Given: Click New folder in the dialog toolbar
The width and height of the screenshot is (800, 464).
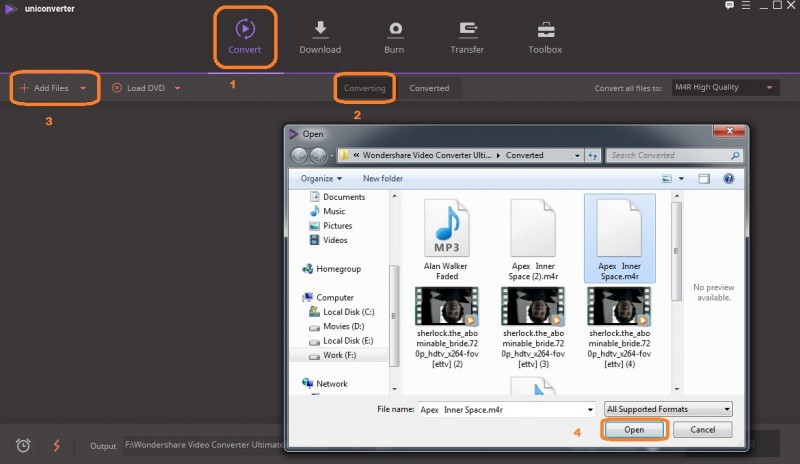Looking at the screenshot, I should point(383,178).
